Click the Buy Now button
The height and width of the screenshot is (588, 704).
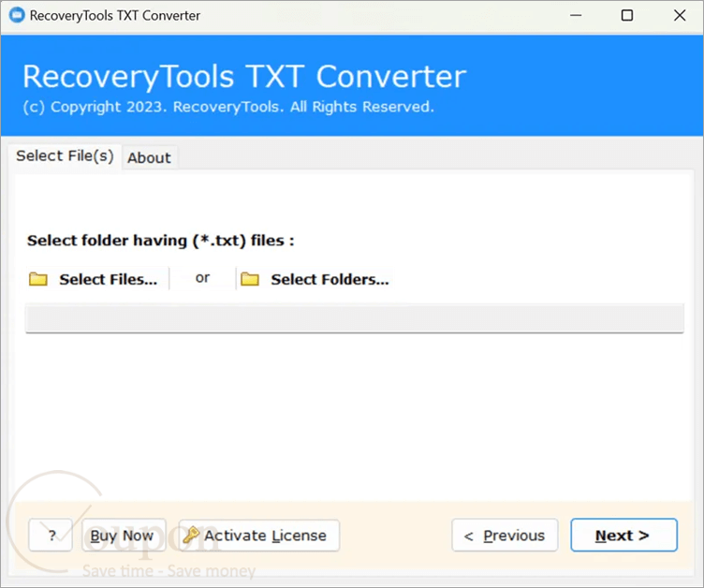124,535
